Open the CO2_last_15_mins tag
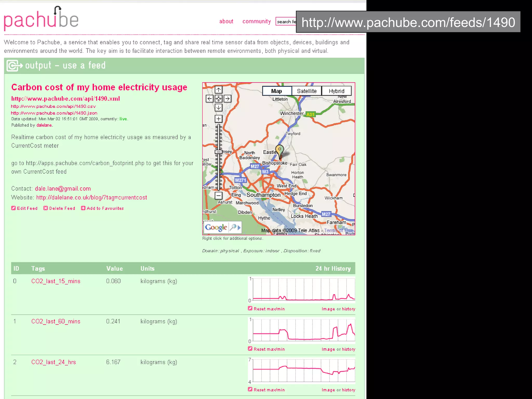Screen dimensions: 532x399 coord(56,281)
